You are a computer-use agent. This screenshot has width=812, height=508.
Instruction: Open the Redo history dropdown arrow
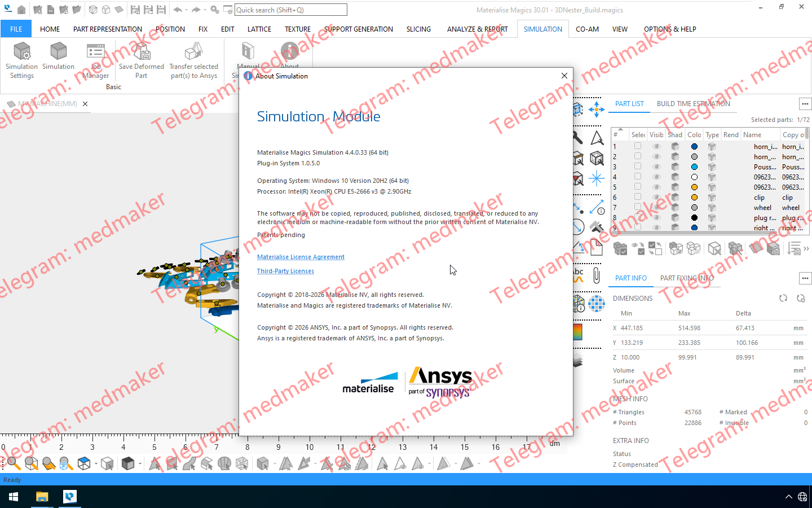(x=204, y=10)
